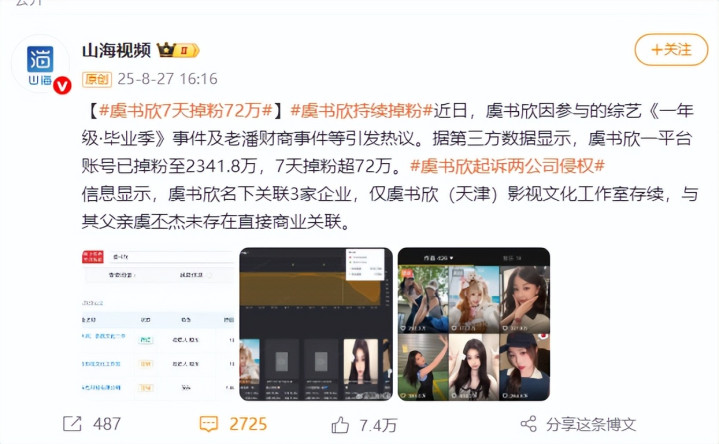The width and height of the screenshot is (719, 444).
Task: Open the company info table image
Action: point(158,324)
